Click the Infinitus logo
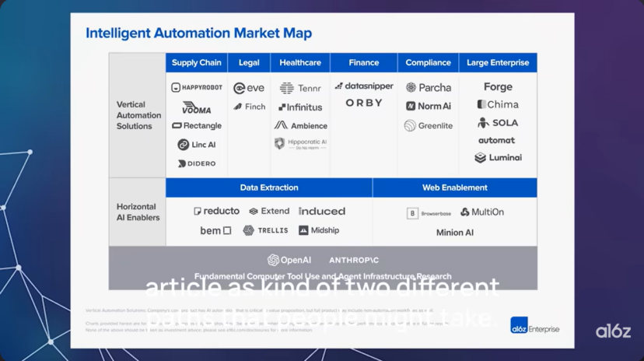Screen dimensions: 644x361 point(300,107)
